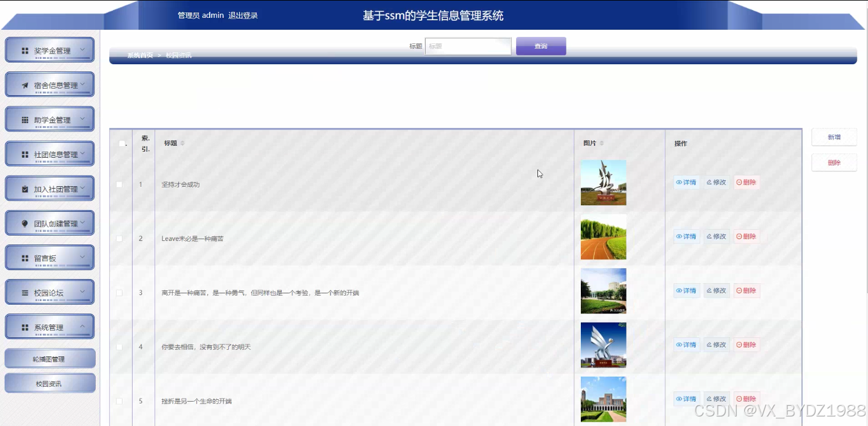
Task: Check the box for row 3 离开是一种痛苦
Action: click(119, 293)
